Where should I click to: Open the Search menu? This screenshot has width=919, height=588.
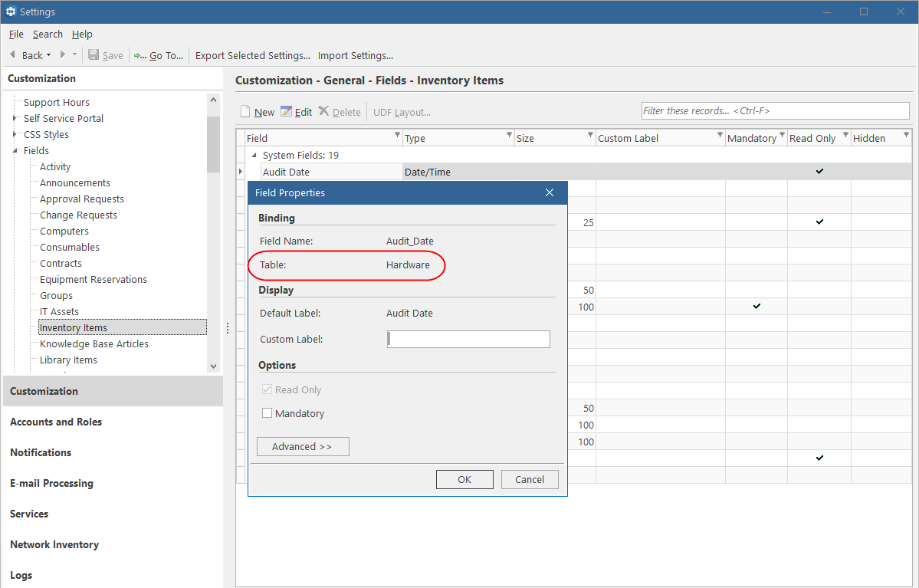pyautogui.click(x=48, y=34)
